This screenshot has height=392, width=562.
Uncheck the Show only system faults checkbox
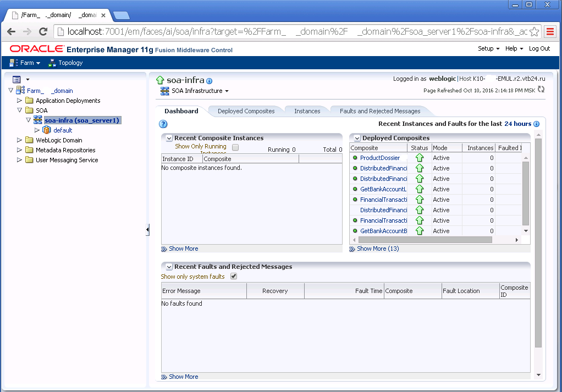click(233, 276)
